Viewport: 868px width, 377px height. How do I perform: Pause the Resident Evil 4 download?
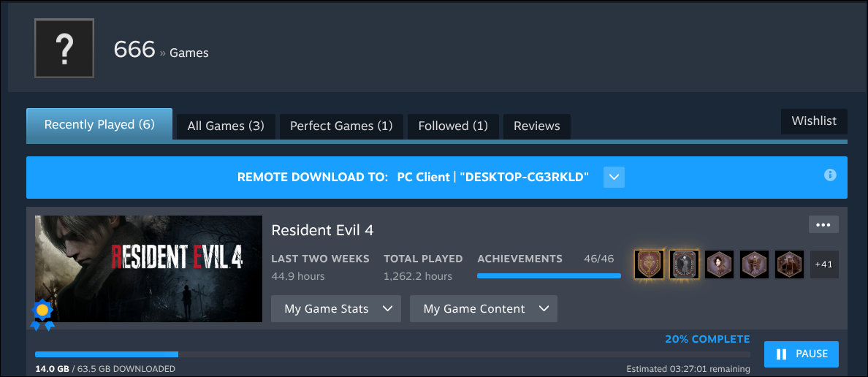801,354
